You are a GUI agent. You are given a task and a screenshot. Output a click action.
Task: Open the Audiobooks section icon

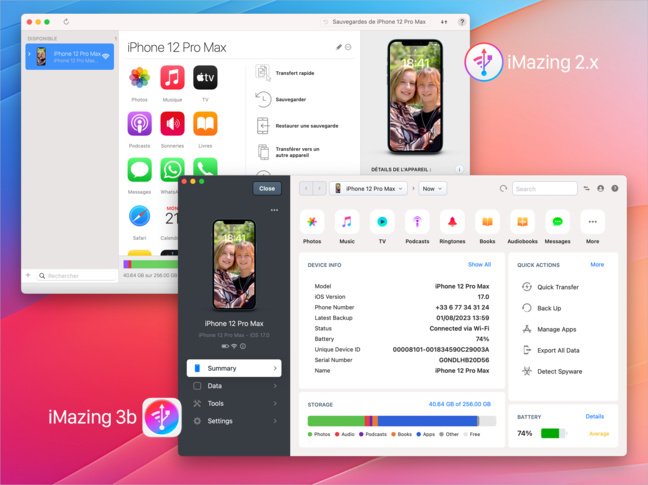522,223
